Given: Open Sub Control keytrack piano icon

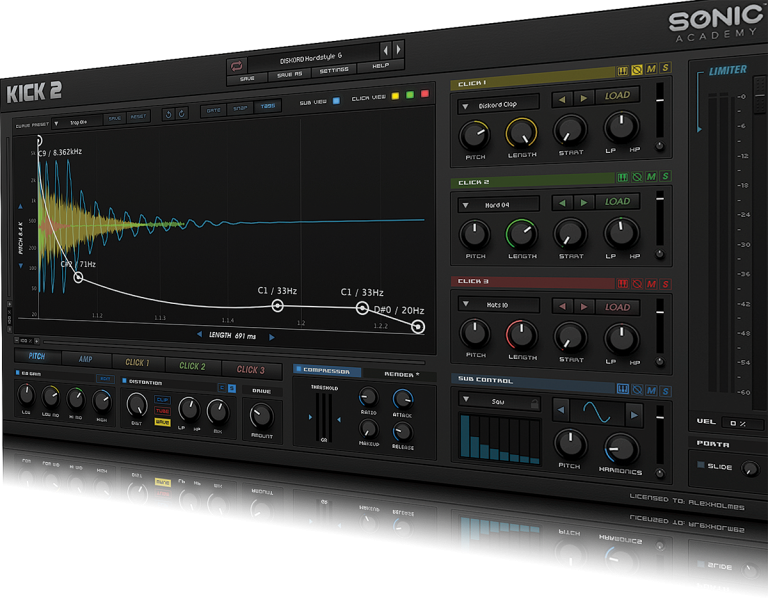Looking at the screenshot, I should click(623, 389).
